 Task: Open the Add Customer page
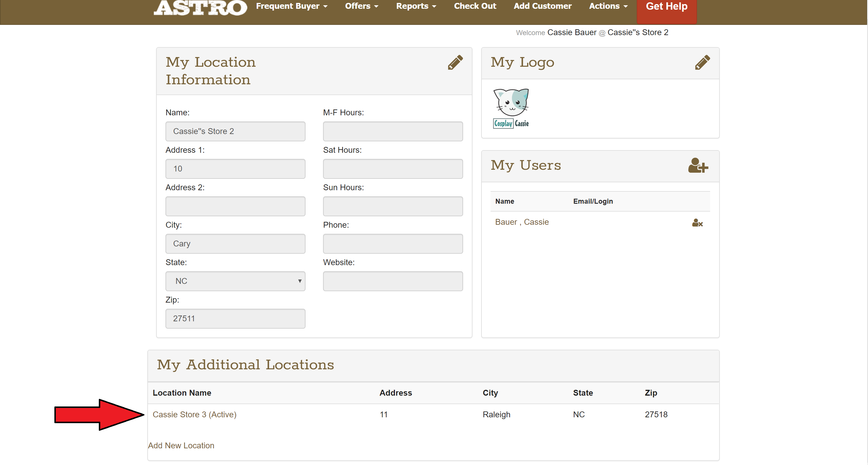(x=542, y=6)
